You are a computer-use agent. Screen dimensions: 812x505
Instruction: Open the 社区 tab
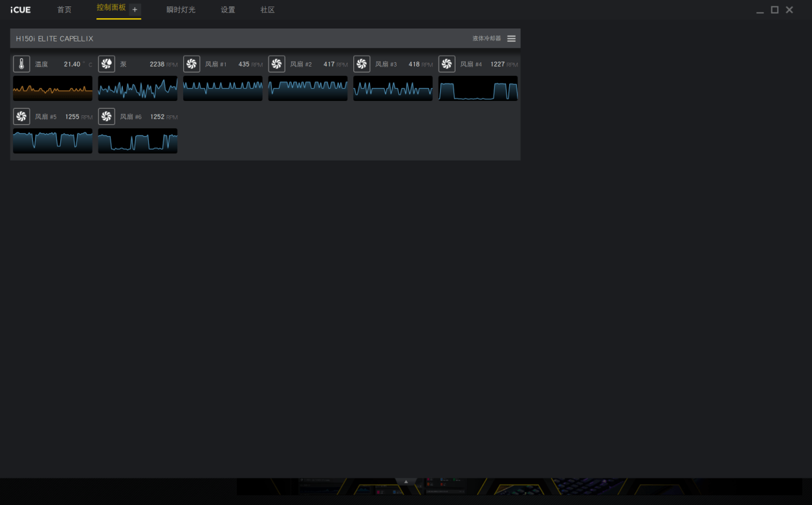pyautogui.click(x=267, y=10)
